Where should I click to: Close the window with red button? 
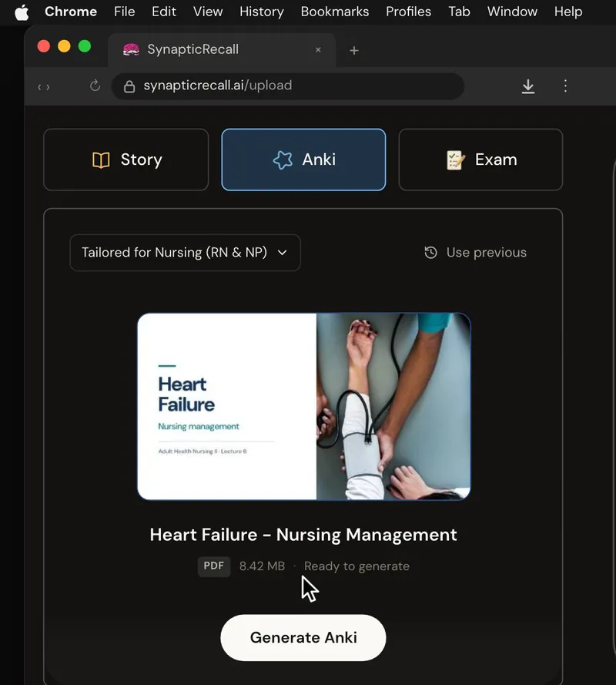pyautogui.click(x=44, y=46)
